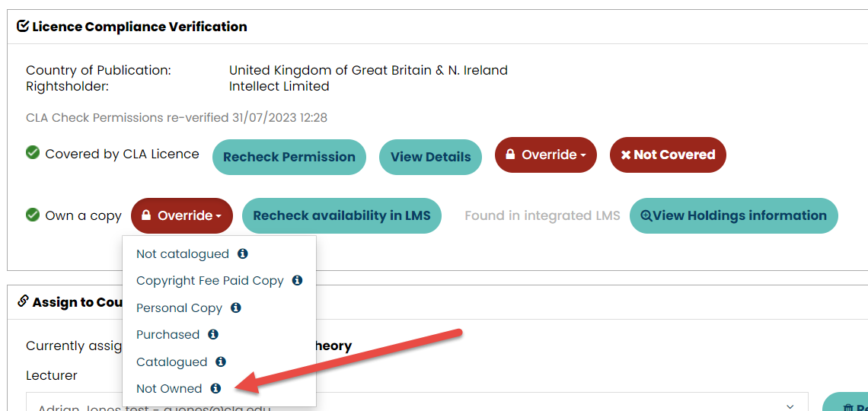Image resolution: width=868 pixels, height=411 pixels.
Task: Select Not Owned from override menu
Action: (x=169, y=389)
